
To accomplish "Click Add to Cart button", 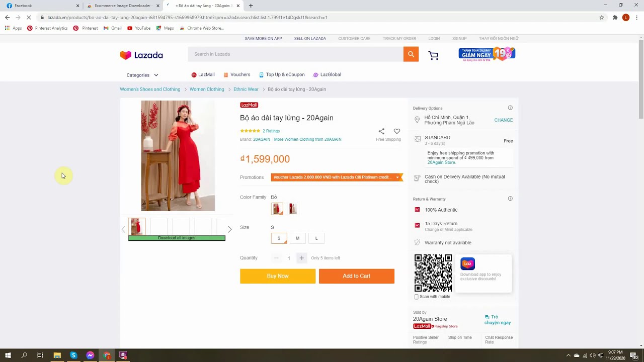I will [356, 276].
